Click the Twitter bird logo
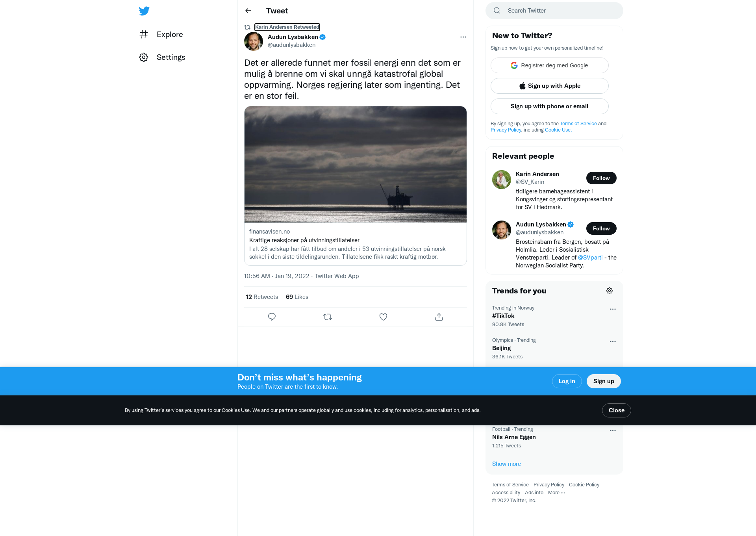Screen dimensions: 756x536 point(144,11)
